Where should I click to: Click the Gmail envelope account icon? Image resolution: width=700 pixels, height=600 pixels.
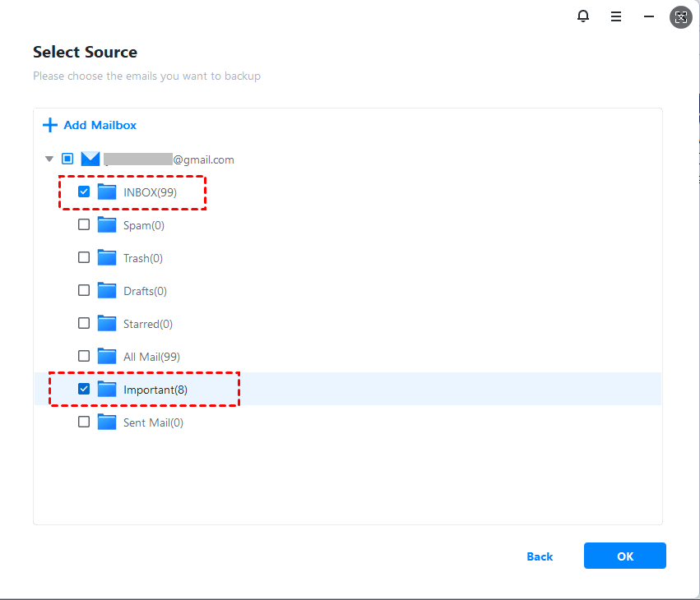(90, 159)
